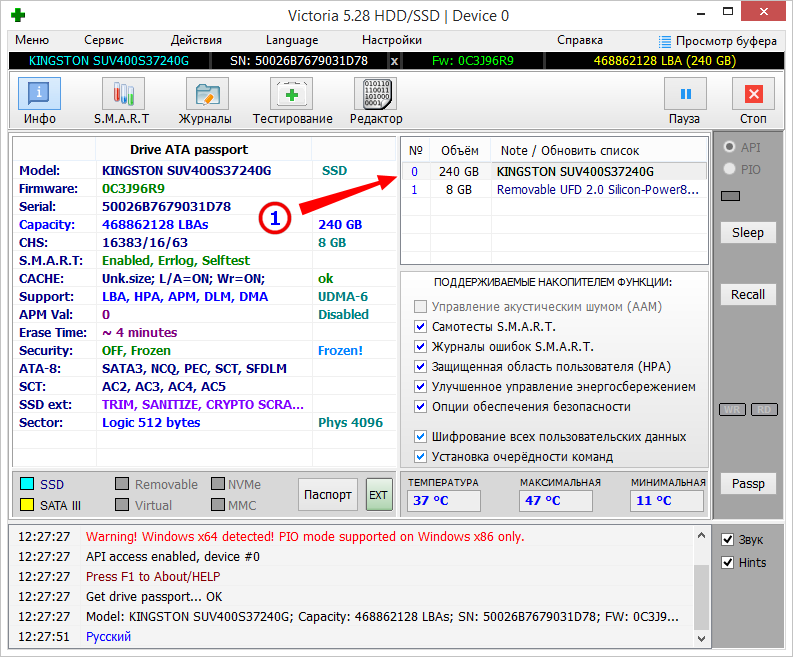The height and width of the screenshot is (657, 793).
Task: Click the yellow SATA III color swatch
Action: [27, 505]
